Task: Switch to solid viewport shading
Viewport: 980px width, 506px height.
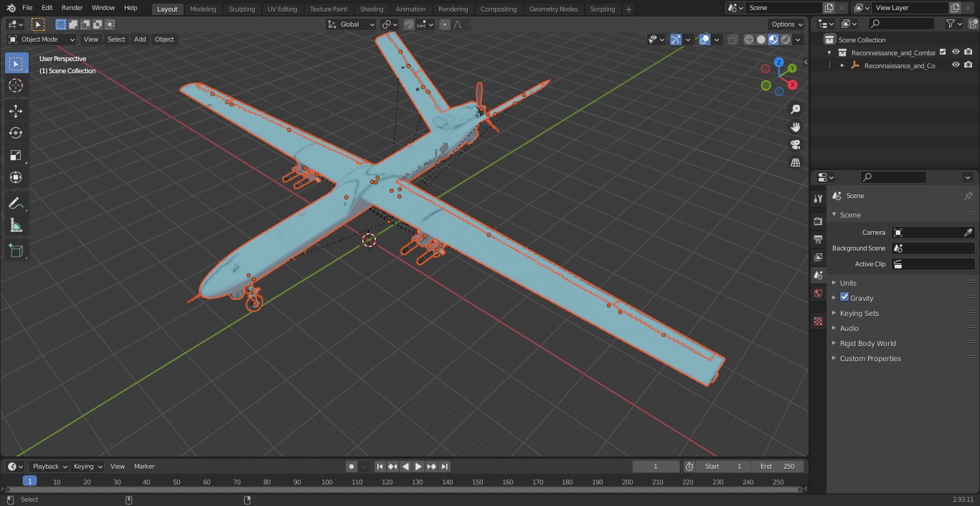Action: point(761,39)
